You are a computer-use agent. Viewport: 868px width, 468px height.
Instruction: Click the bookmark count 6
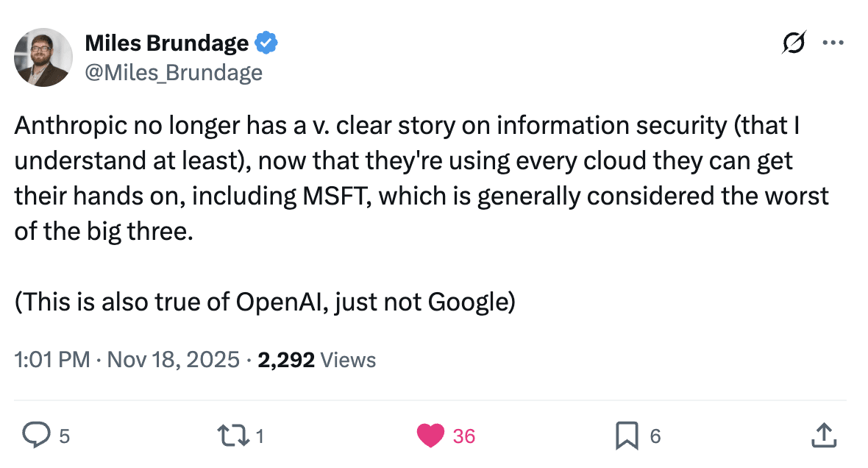pos(655,436)
